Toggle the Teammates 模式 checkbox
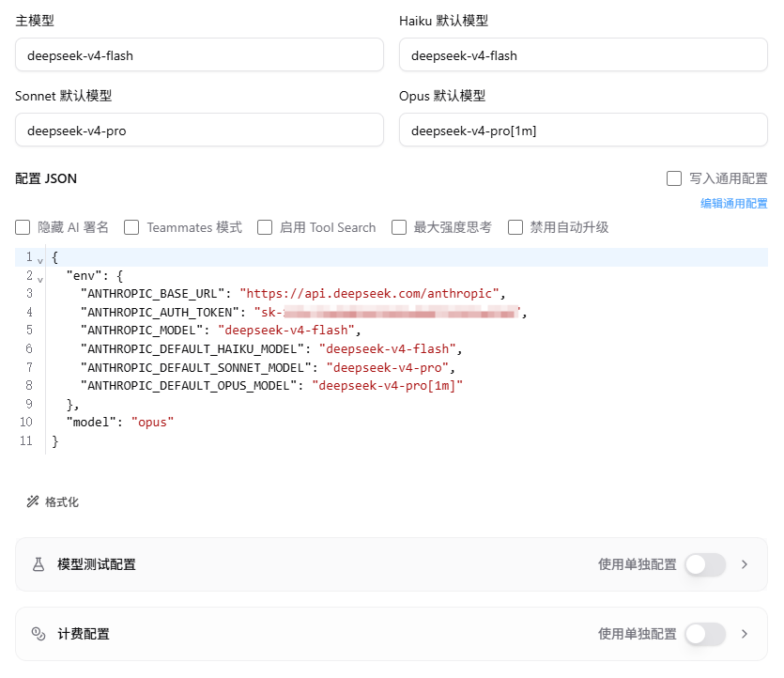Viewport: 784px width, 678px height. tap(131, 227)
